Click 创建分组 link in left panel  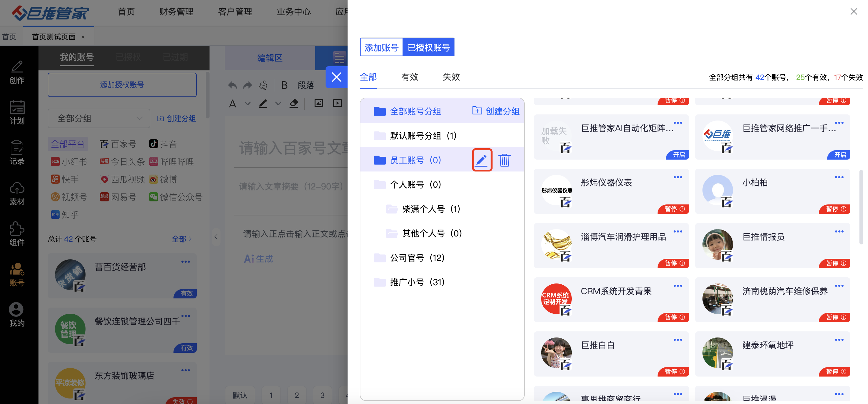pos(177,118)
